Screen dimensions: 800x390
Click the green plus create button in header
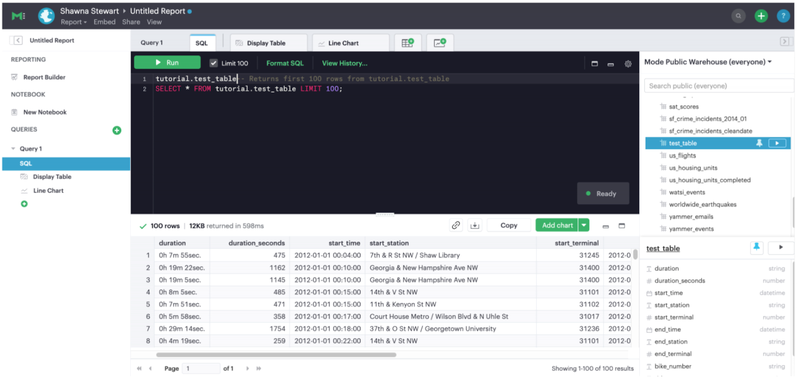click(x=761, y=16)
